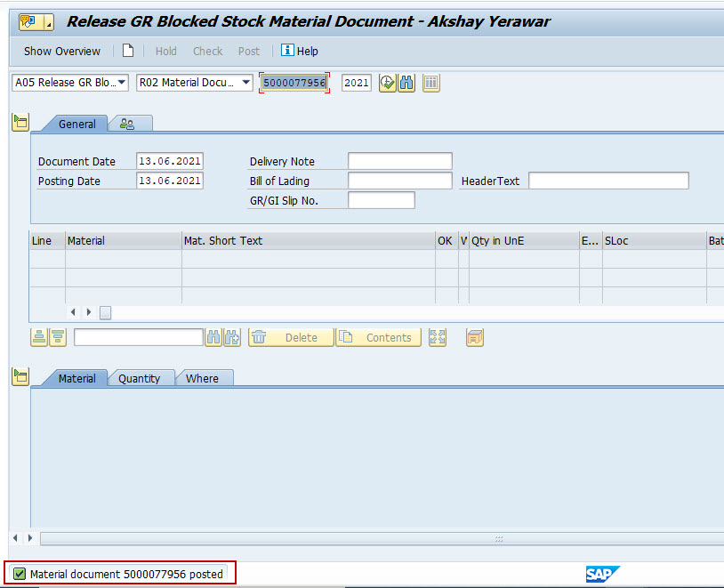Click the bottom horizontal scrollbar track
This screenshot has width=724, height=588.
[382, 538]
